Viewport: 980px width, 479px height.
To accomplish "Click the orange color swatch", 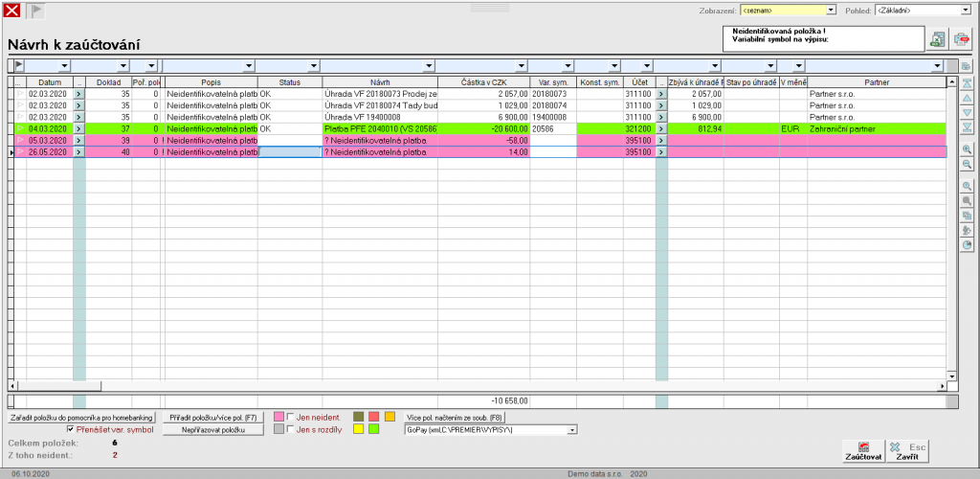I will 390,417.
